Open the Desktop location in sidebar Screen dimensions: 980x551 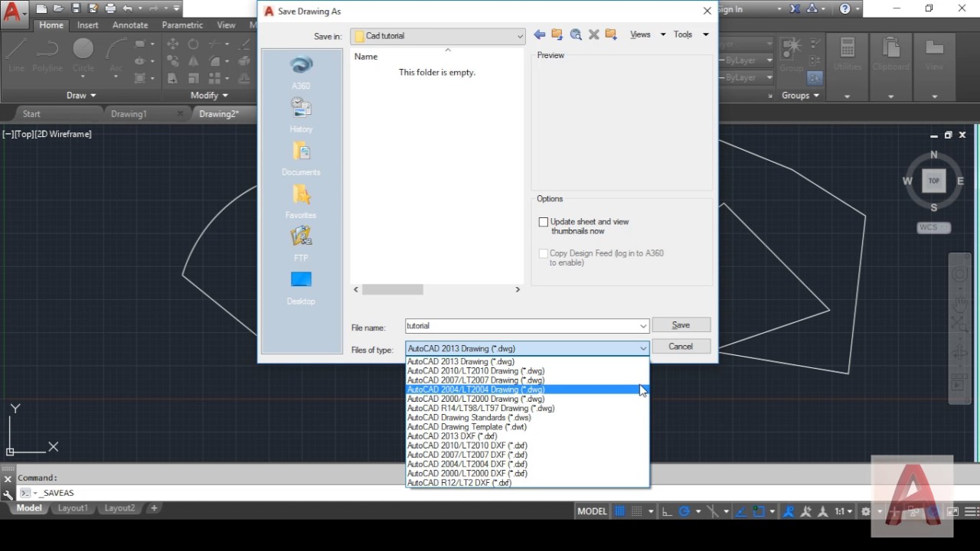[301, 288]
